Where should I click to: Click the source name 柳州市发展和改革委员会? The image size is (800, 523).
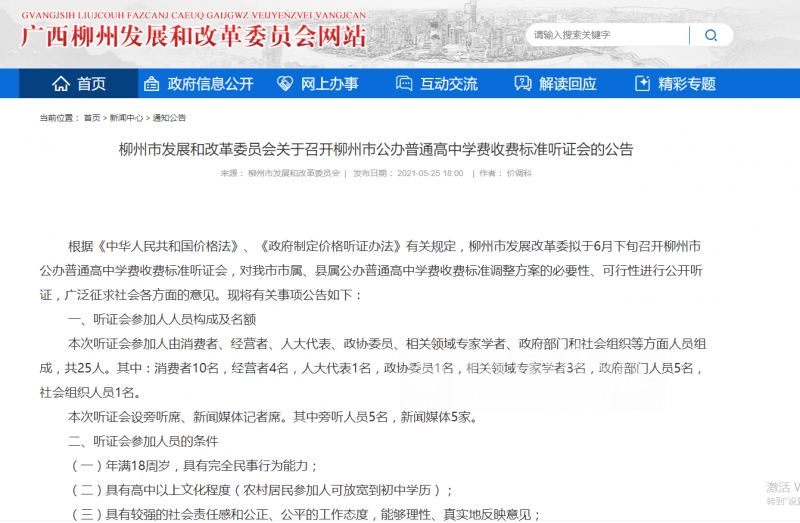293,173
